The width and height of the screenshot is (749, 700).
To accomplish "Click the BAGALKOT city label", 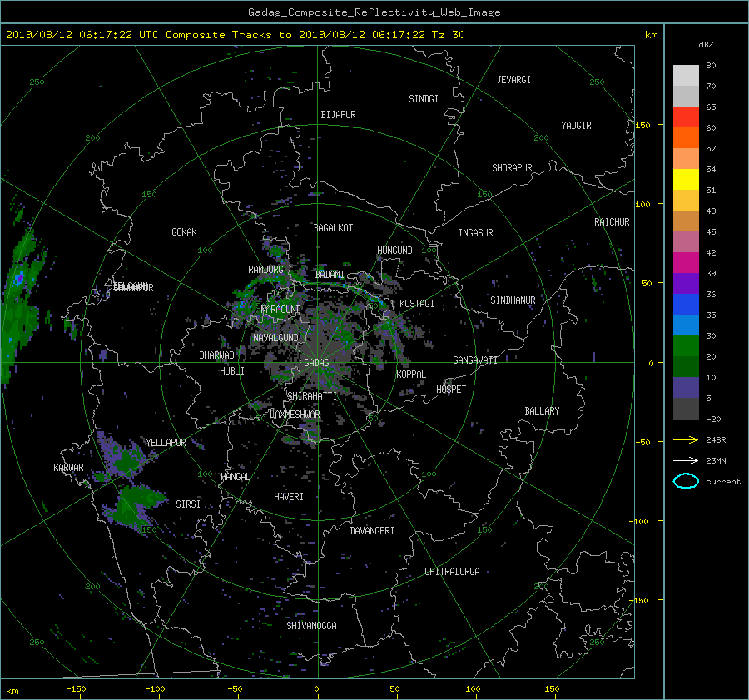I will (x=333, y=228).
